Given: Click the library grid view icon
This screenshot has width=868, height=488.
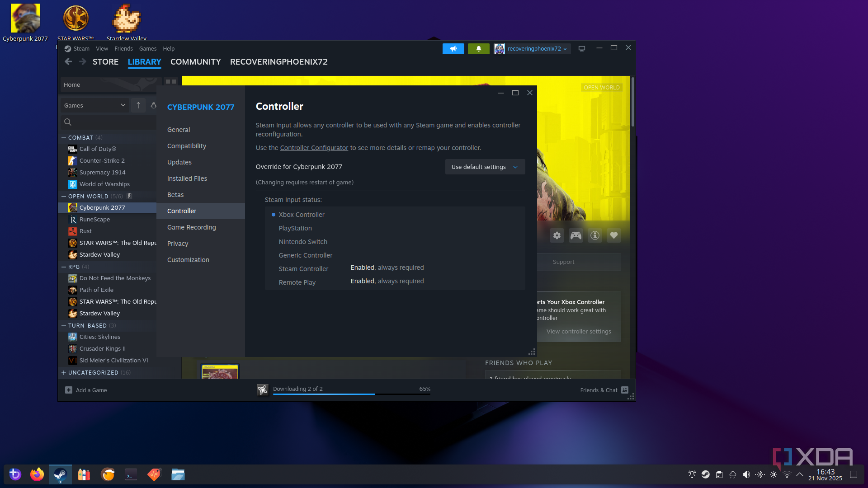Looking at the screenshot, I should [171, 82].
